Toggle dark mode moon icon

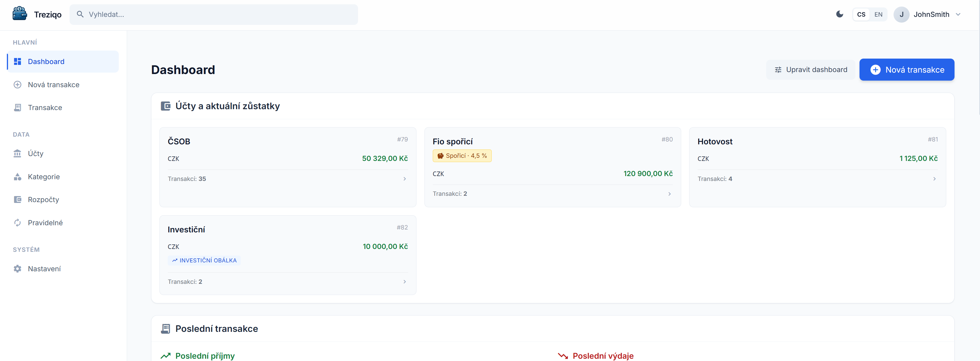click(839, 15)
